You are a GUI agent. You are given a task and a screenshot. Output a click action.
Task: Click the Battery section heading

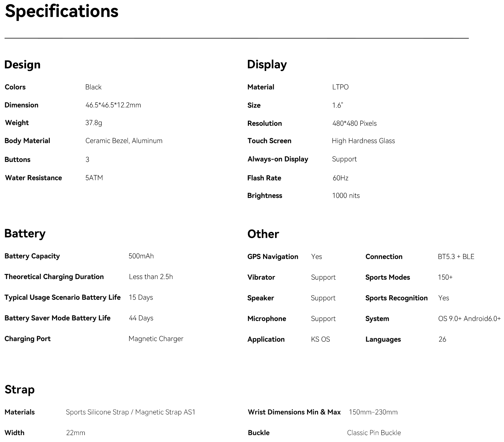[x=25, y=233]
